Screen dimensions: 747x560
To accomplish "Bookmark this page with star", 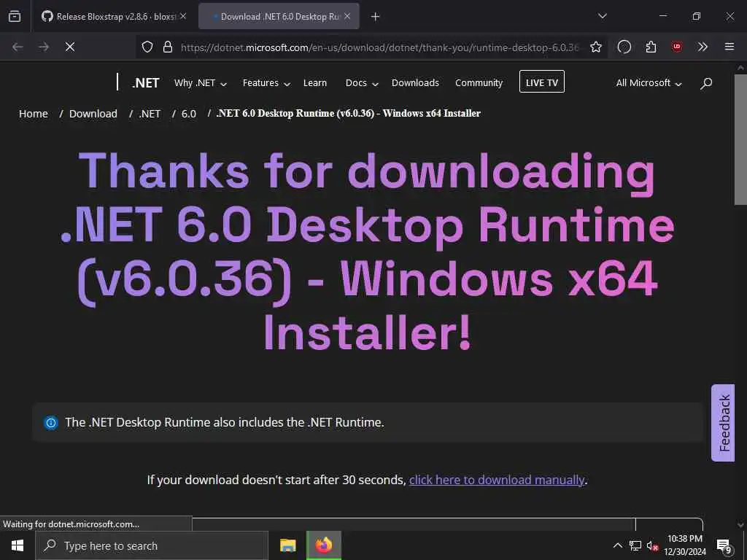I will [x=595, y=47].
